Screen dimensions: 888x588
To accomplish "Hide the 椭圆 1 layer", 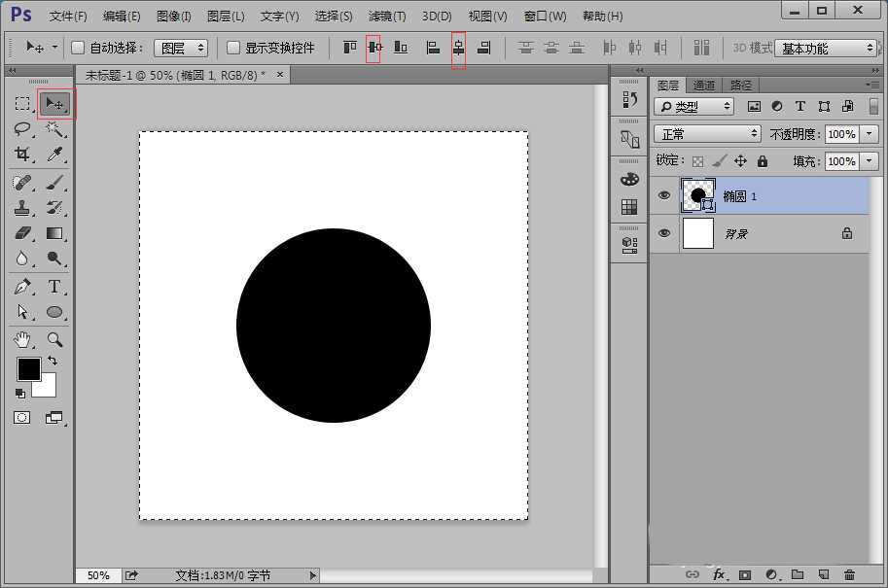I will pos(664,195).
